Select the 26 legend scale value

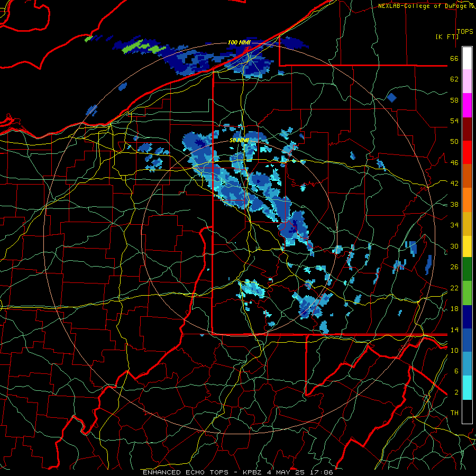(454, 267)
